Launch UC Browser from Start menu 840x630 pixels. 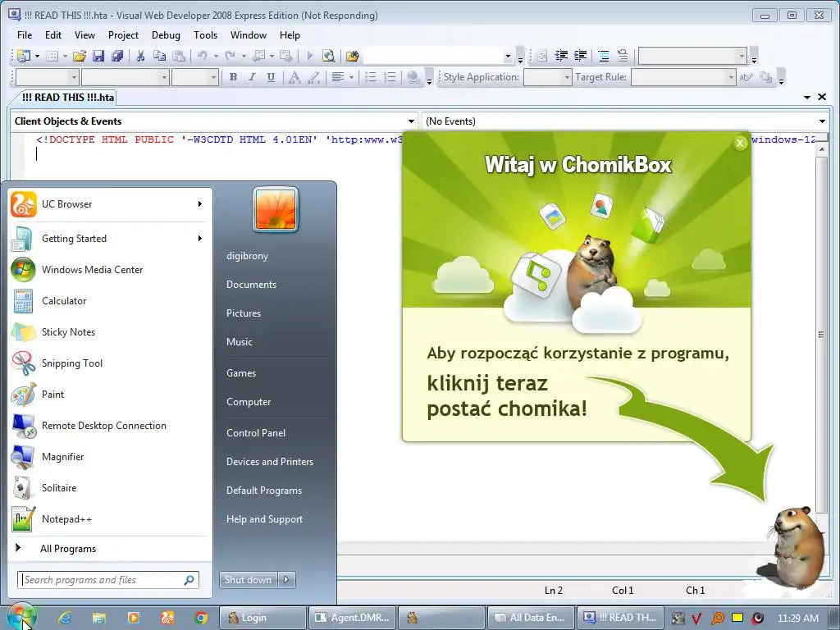point(111,204)
